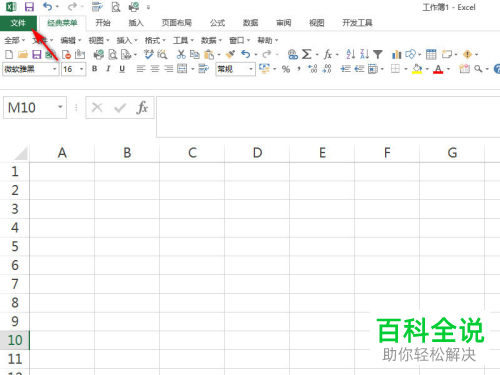Click the Copy icon
This screenshot has width=500, height=375.
point(194,54)
